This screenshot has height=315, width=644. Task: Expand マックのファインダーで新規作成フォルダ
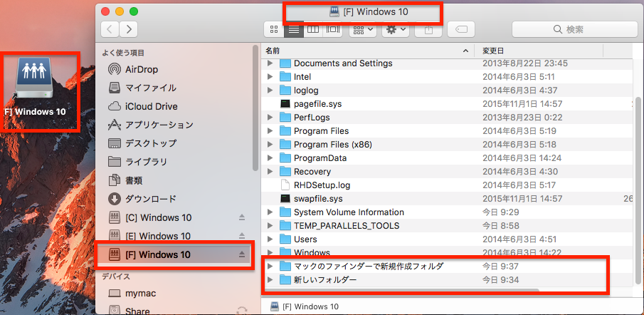click(x=270, y=267)
